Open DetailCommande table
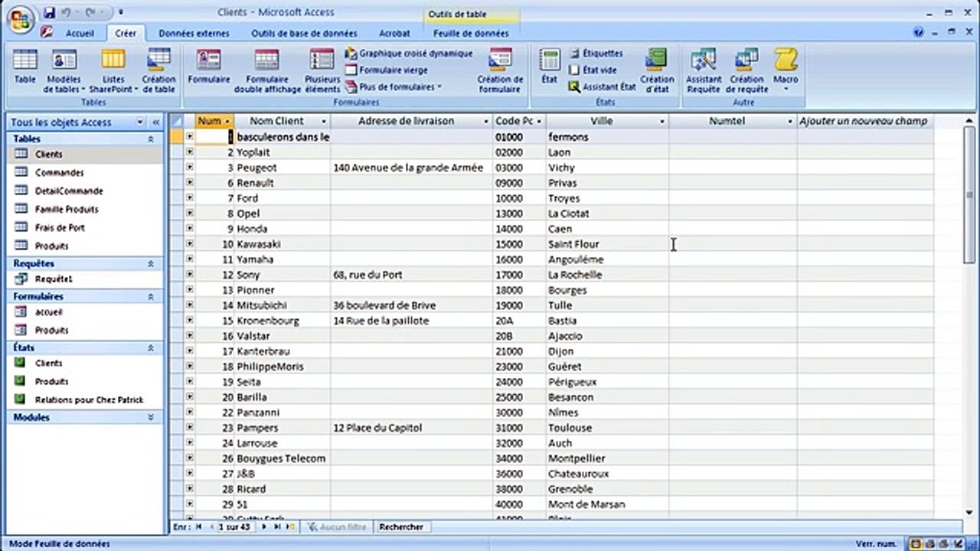980x551 pixels. tap(69, 191)
